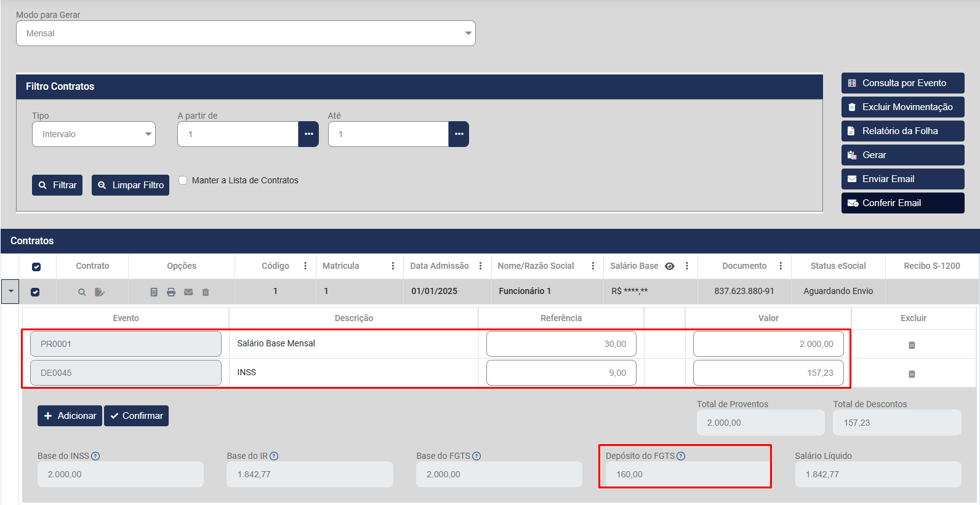Open the Documento column options menu
This screenshot has width=980, height=505.
[781, 266]
